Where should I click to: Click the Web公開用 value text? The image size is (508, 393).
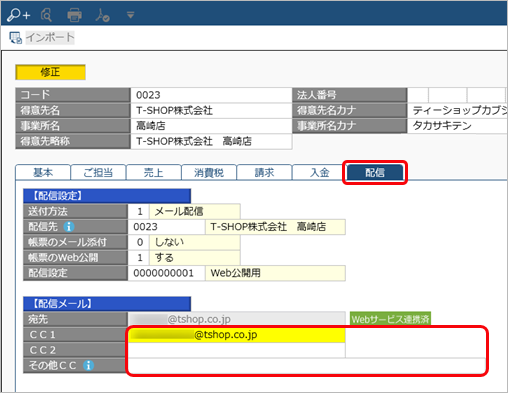tap(235, 273)
